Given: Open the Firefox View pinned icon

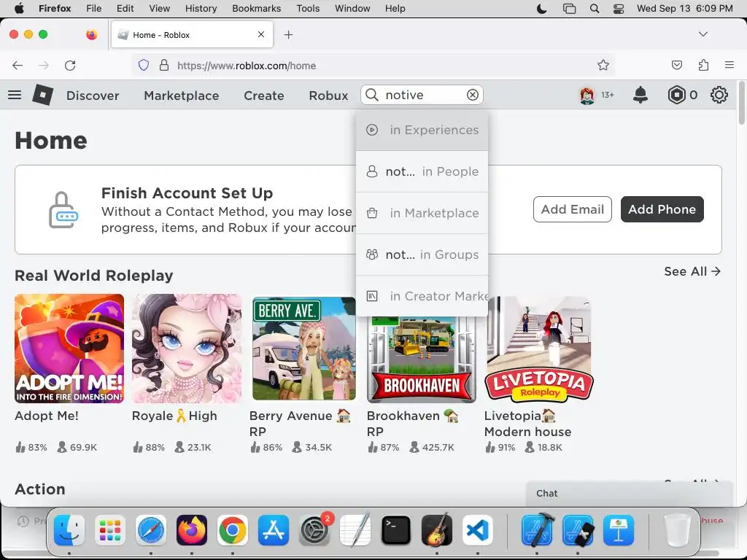Looking at the screenshot, I should 91,34.
